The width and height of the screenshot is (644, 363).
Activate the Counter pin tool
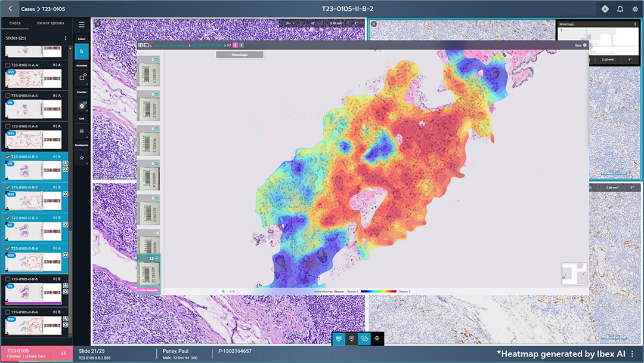tap(81, 106)
